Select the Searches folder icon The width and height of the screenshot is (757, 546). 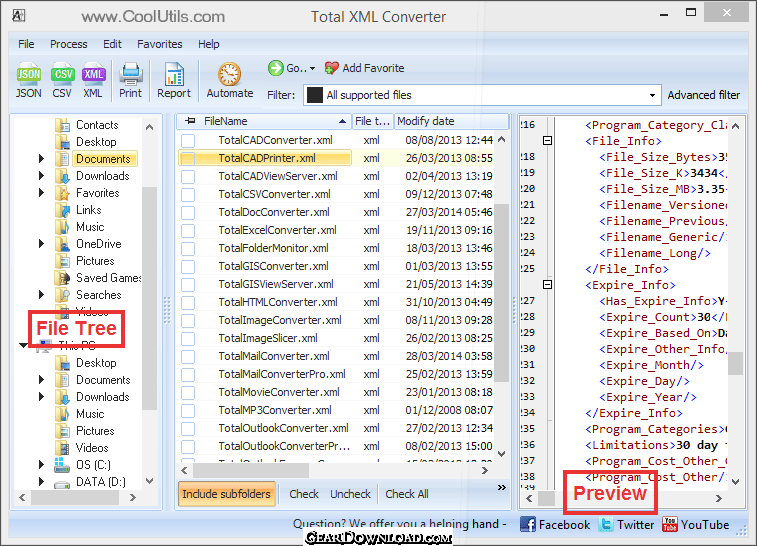click(62, 295)
